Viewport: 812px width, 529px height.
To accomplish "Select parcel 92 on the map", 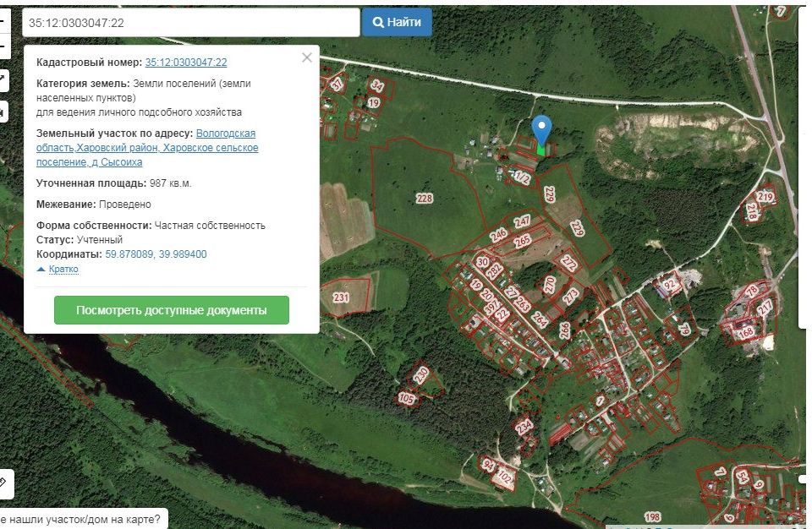I will pos(670,286).
